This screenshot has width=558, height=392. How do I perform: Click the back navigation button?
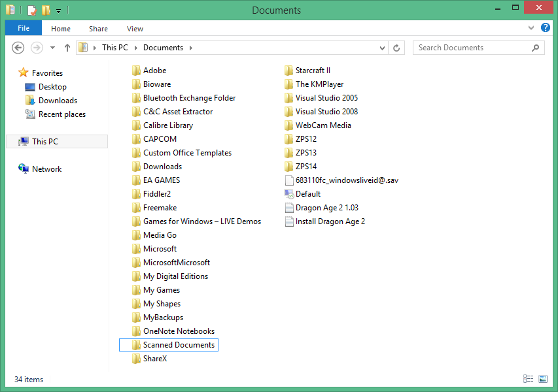click(x=18, y=48)
